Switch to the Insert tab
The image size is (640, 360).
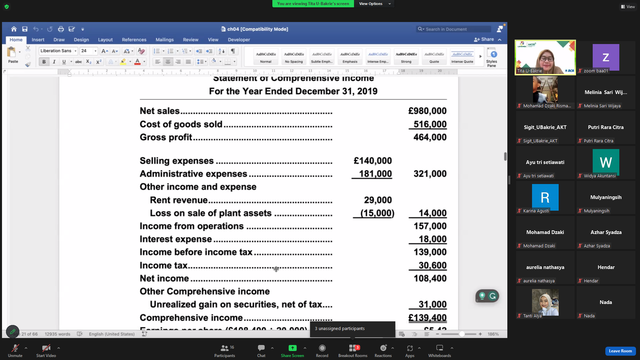(x=38, y=40)
